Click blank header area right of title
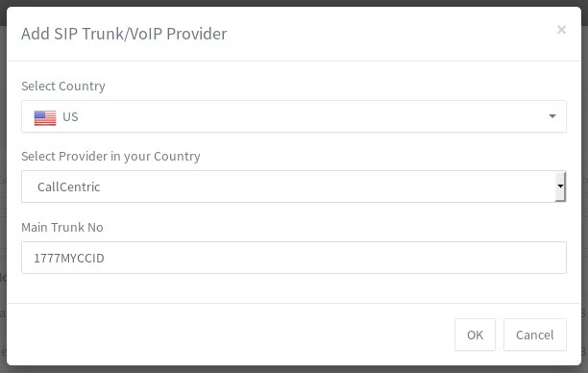588x373 pixels. (390, 34)
